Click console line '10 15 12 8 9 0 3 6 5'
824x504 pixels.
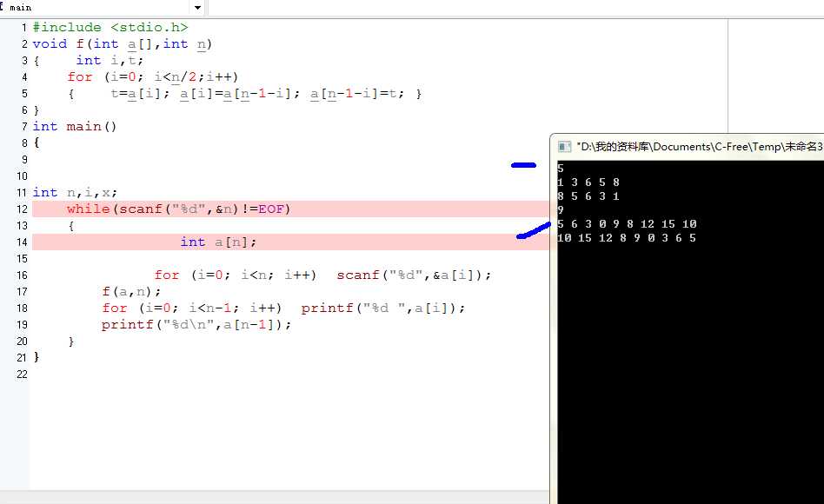[627, 237]
